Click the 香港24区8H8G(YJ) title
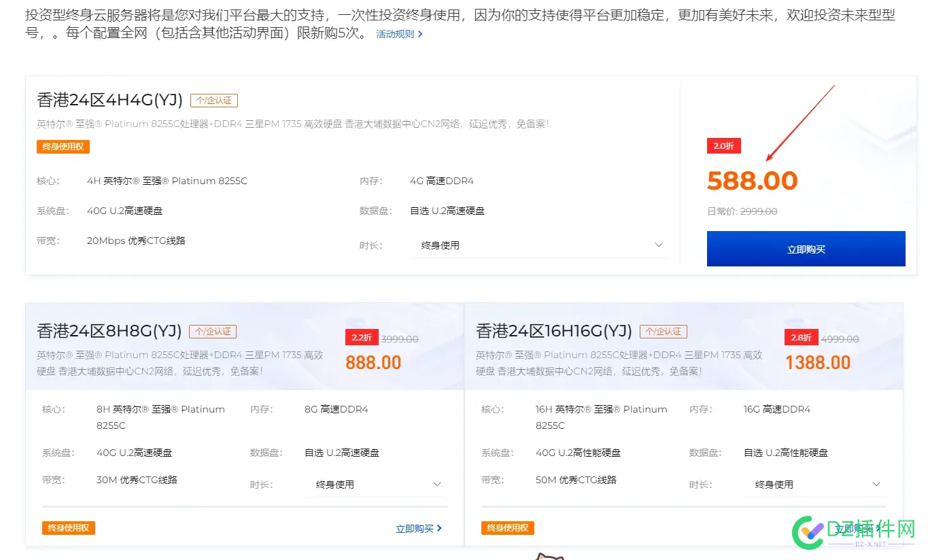Viewport: 928px width, 560px height. coord(109,331)
